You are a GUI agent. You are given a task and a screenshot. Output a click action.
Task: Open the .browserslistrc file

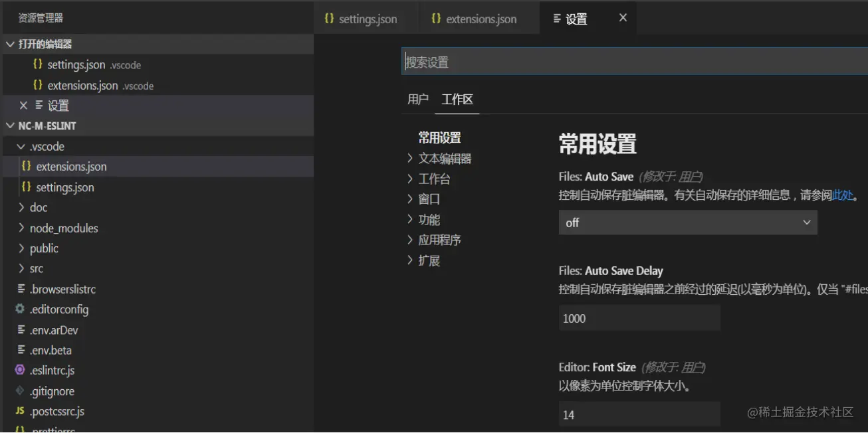[x=158, y=289]
